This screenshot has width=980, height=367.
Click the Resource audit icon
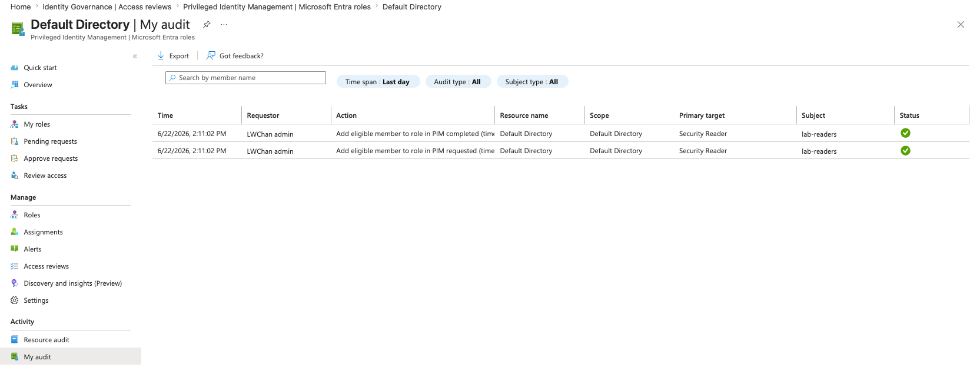15,340
